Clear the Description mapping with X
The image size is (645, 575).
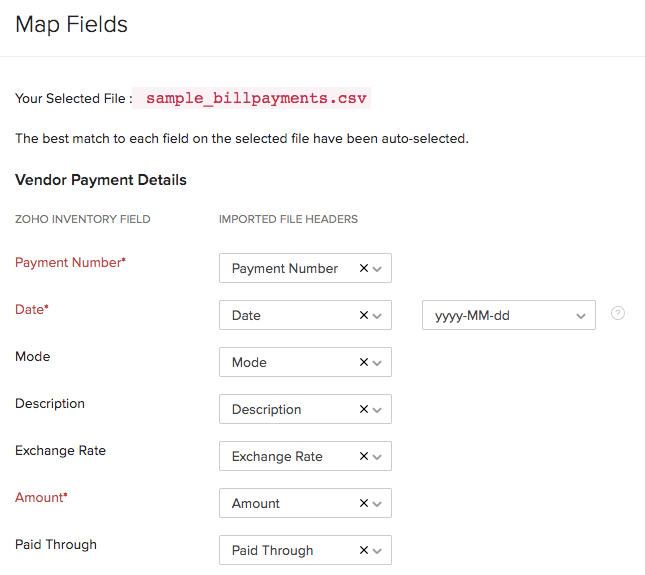click(364, 409)
